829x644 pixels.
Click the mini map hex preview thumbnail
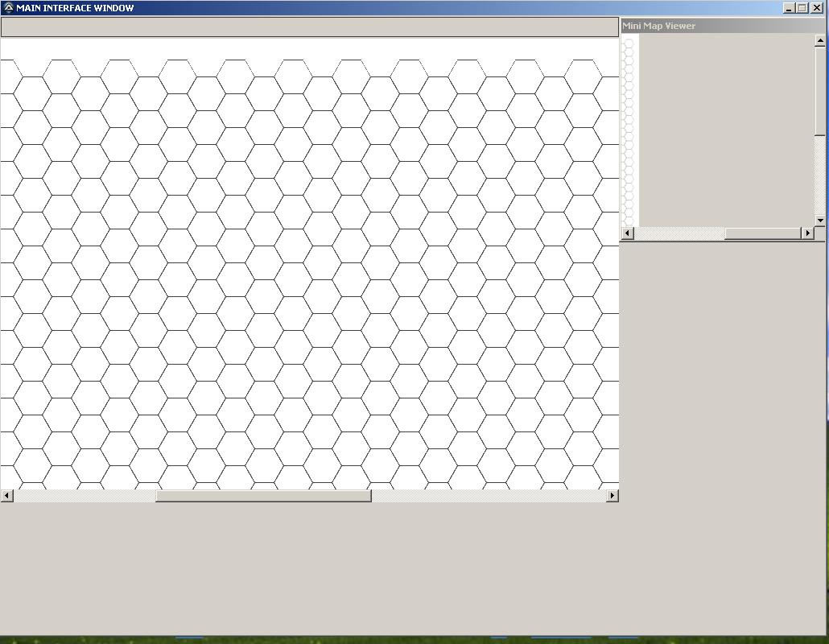click(x=630, y=130)
